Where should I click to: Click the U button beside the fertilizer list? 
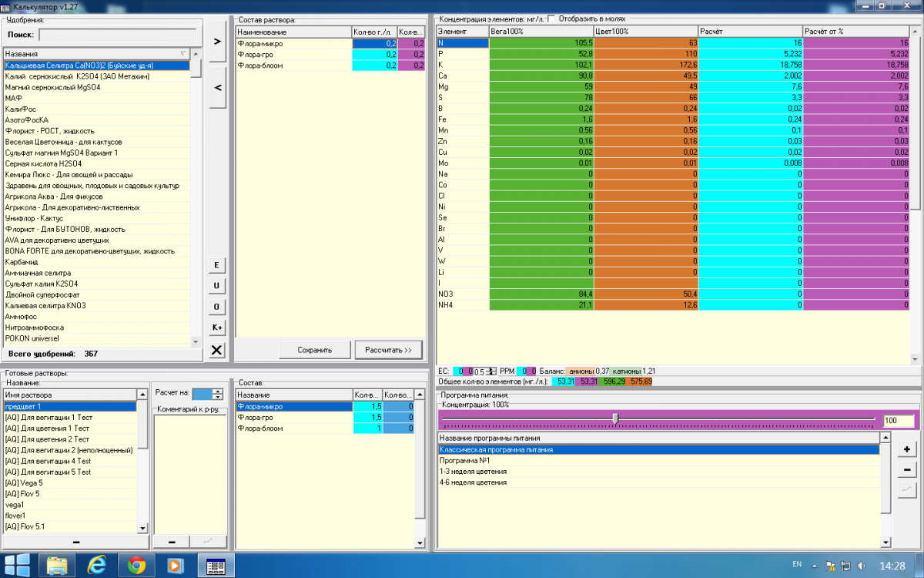216,286
